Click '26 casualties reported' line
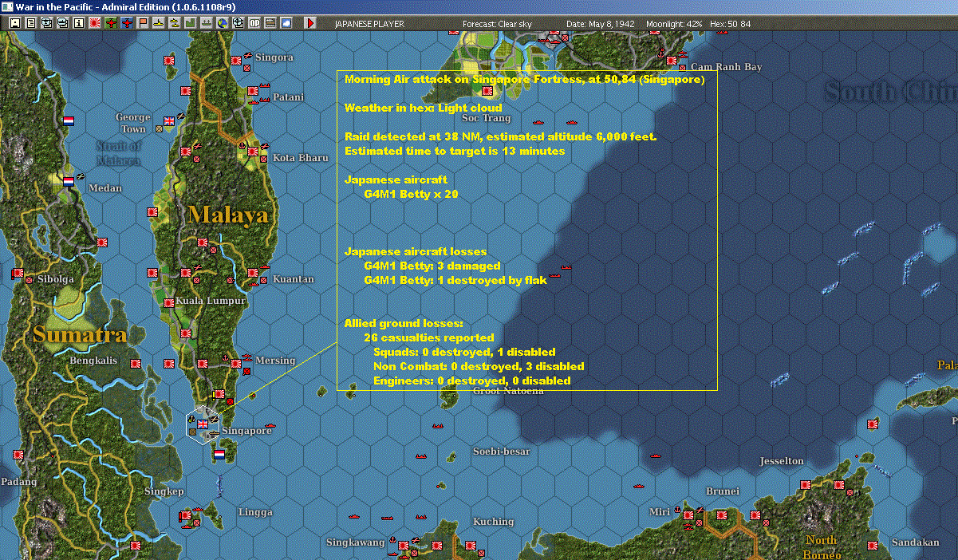 428,337
